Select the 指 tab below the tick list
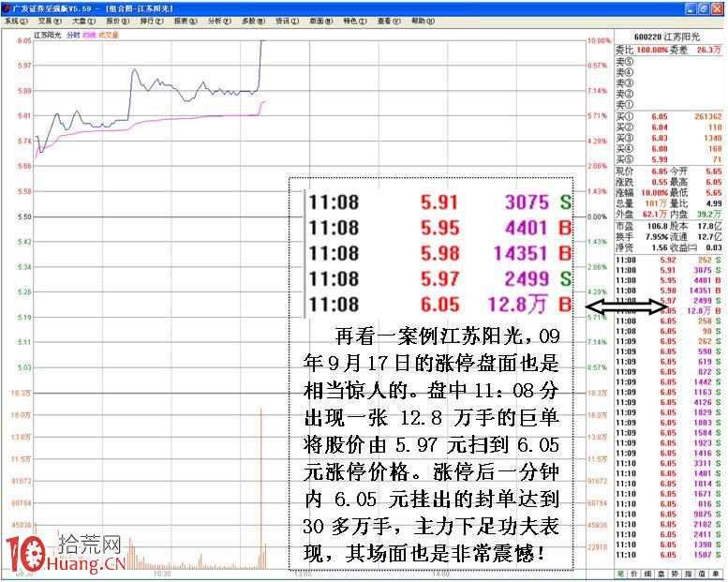This screenshot has height=582, width=728. (689, 575)
